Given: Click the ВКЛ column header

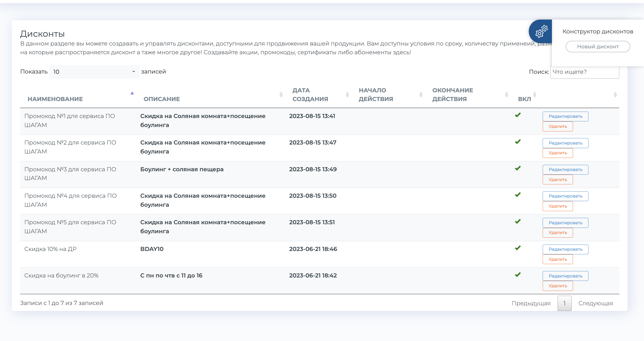Looking at the screenshot, I should 524,99.
